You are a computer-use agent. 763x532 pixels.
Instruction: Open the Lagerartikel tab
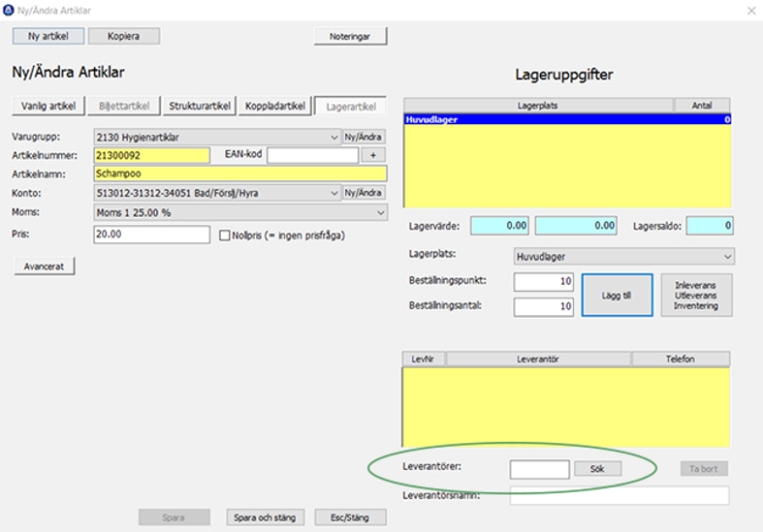coord(351,107)
